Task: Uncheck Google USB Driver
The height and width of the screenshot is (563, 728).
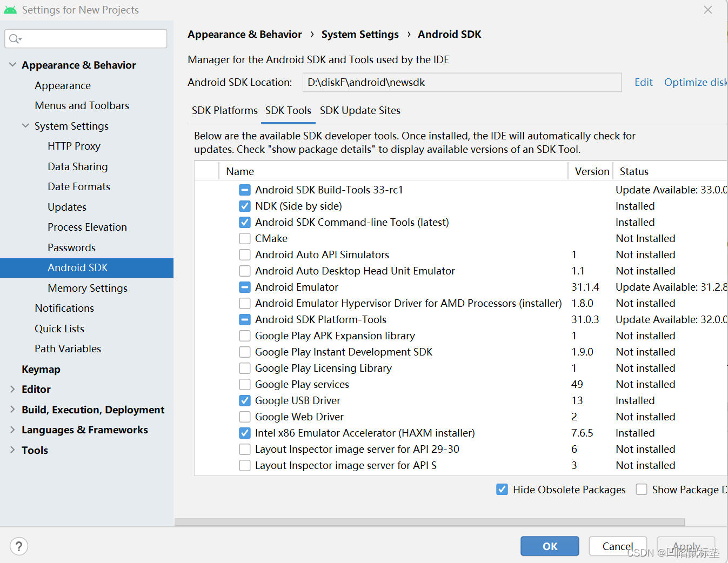Action: coord(245,400)
